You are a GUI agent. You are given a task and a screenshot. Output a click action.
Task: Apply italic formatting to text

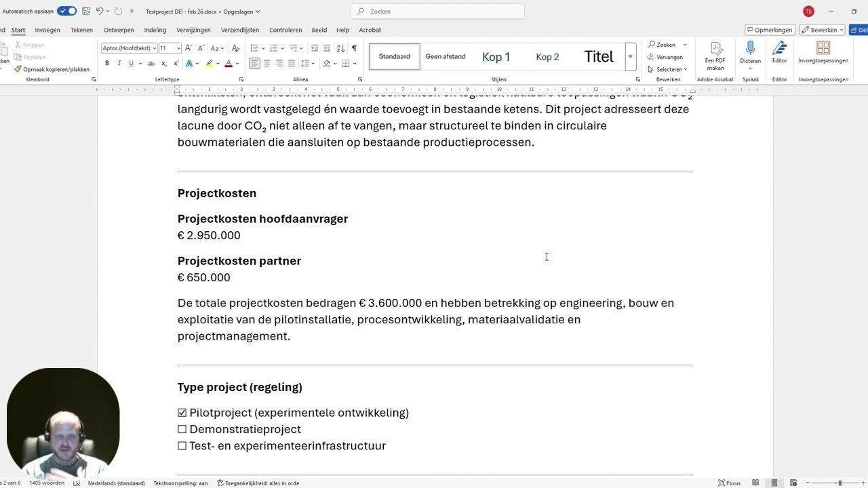[x=119, y=63]
